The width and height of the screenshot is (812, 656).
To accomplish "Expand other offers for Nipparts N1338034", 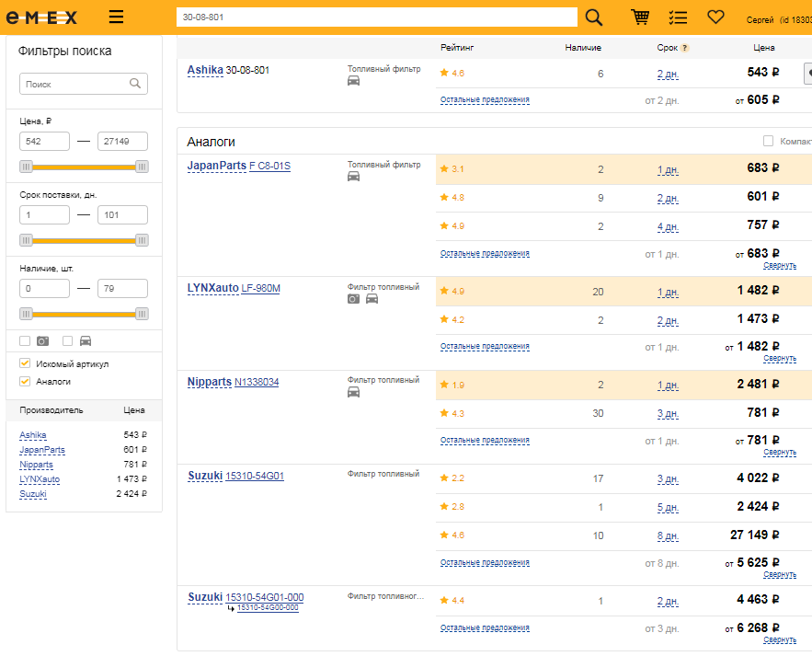I will 485,440.
